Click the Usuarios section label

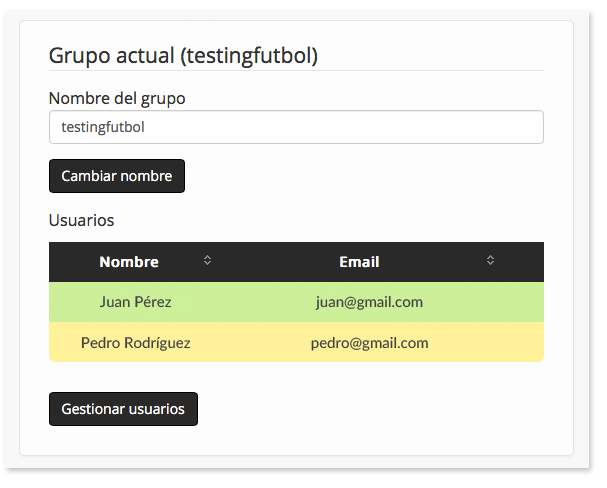(x=81, y=219)
